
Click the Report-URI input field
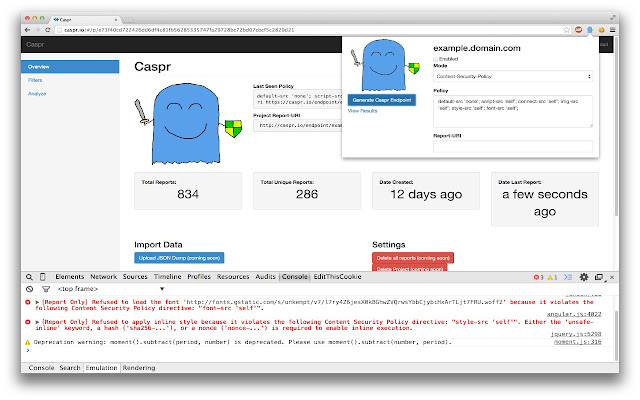click(513, 147)
